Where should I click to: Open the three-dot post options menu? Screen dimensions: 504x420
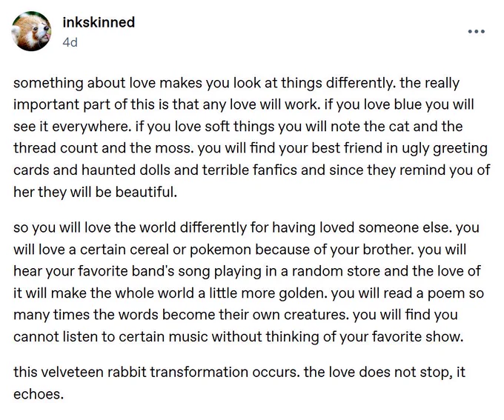(477, 32)
